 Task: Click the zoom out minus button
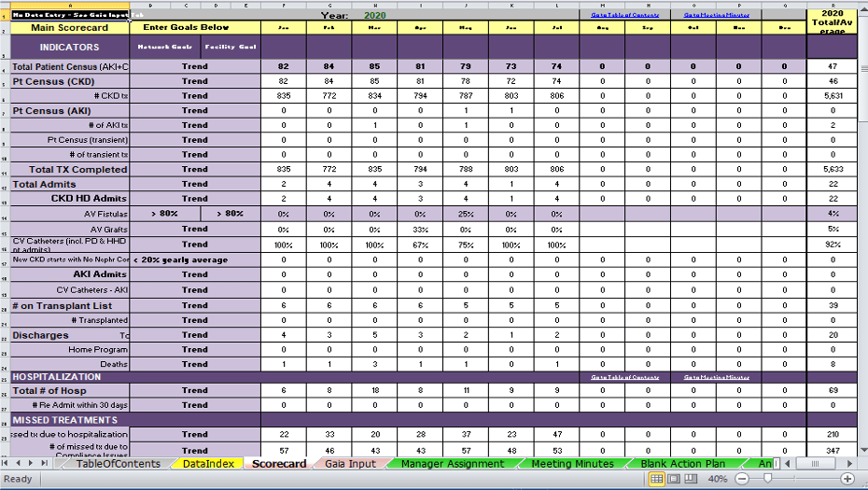pos(742,479)
